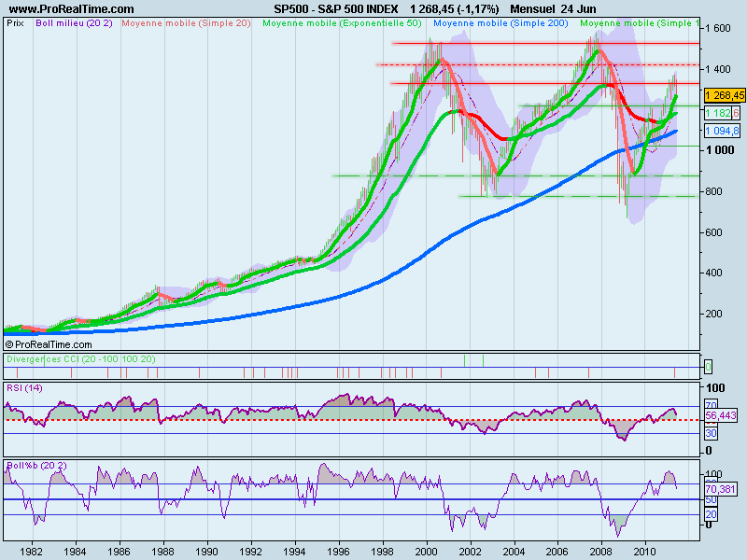Click the 400 price axis label
Screen dimensions: 747x560
pos(713,273)
